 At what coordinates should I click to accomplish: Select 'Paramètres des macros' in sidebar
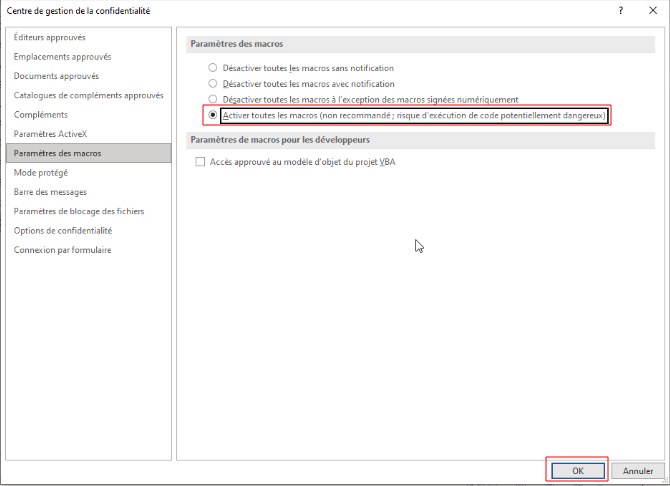click(57, 153)
